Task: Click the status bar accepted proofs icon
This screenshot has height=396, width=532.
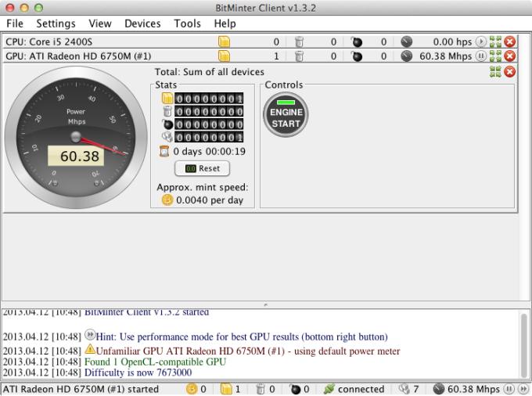Action: coord(226,389)
